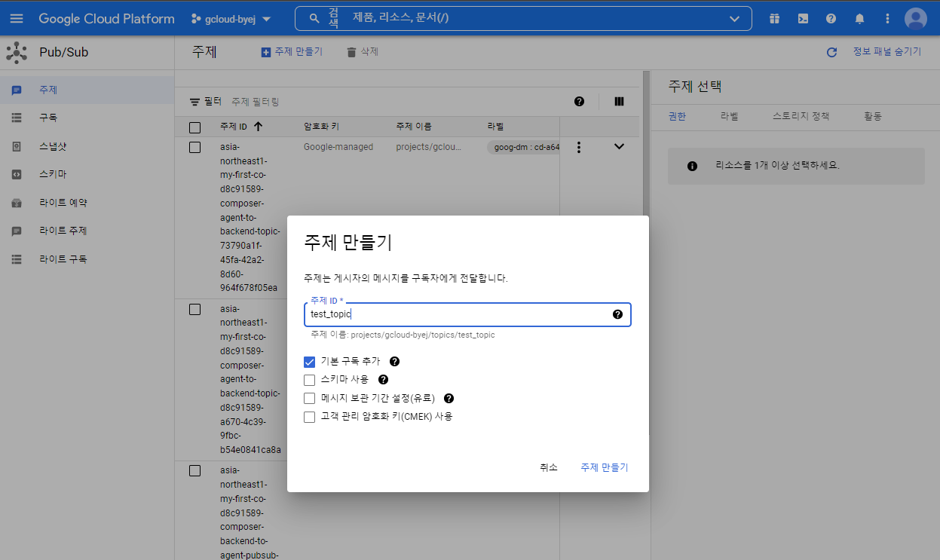Open the three-dot settings menu in header
The height and width of the screenshot is (560, 940).
click(887, 19)
